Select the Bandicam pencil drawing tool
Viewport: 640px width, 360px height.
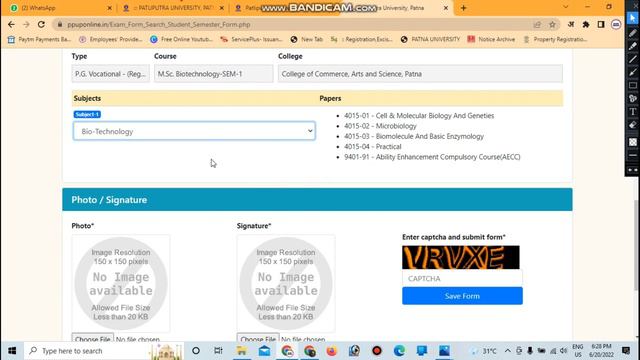click(x=633, y=33)
